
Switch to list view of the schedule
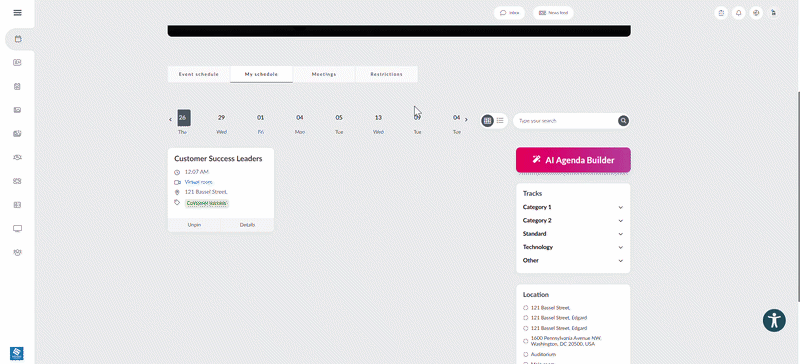[500, 120]
